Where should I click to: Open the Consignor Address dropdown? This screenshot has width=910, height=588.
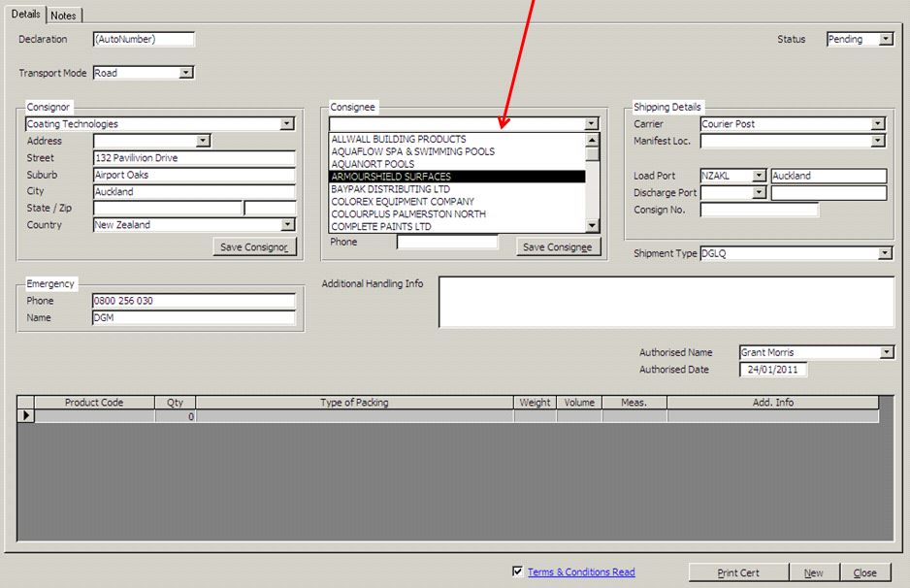coord(203,141)
